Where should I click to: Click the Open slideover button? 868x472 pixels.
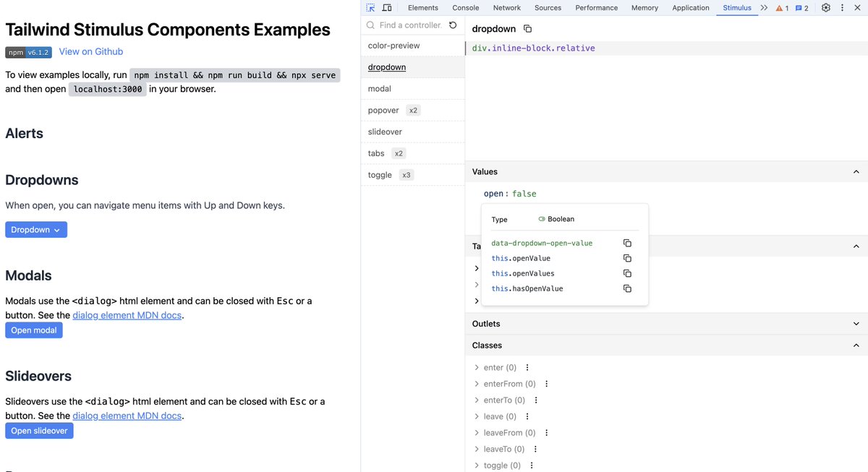click(x=39, y=431)
